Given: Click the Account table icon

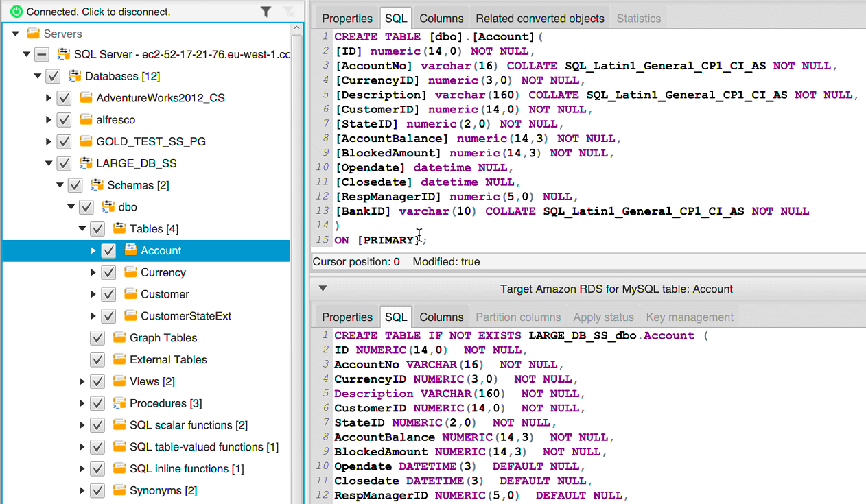Looking at the screenshot, I should pyautogui.click(x=130, y=250).
